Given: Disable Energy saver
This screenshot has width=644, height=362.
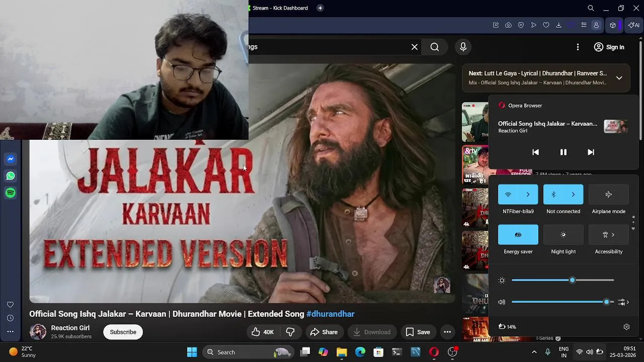Looking at the screenshot, I should click(518, 235).
